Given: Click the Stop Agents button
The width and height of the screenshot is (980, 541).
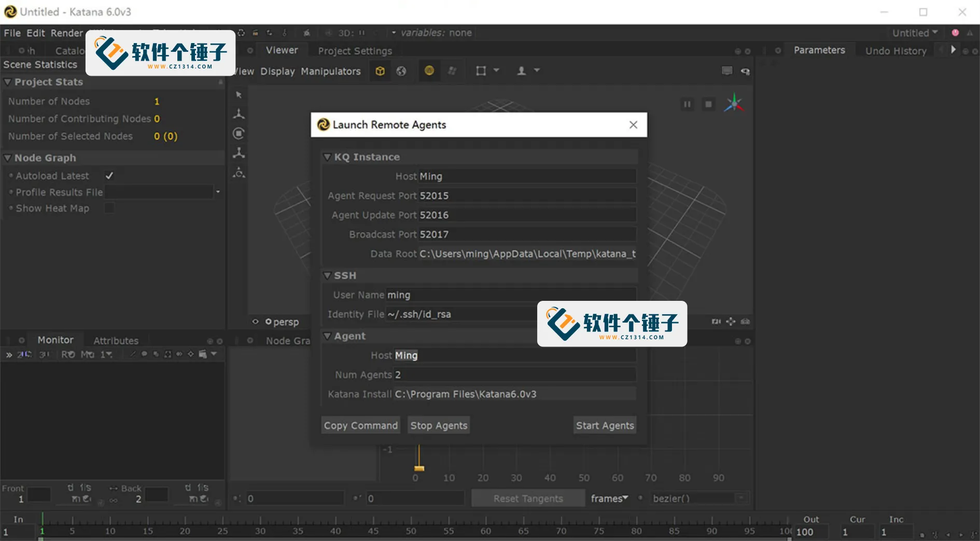Looking at the screenshot, I should coord(439,425).
